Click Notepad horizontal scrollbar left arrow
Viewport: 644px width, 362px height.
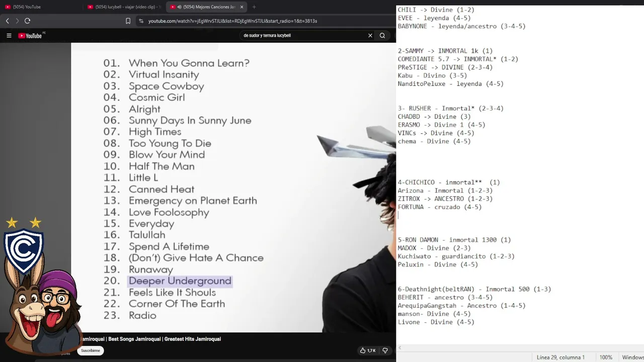400,347
